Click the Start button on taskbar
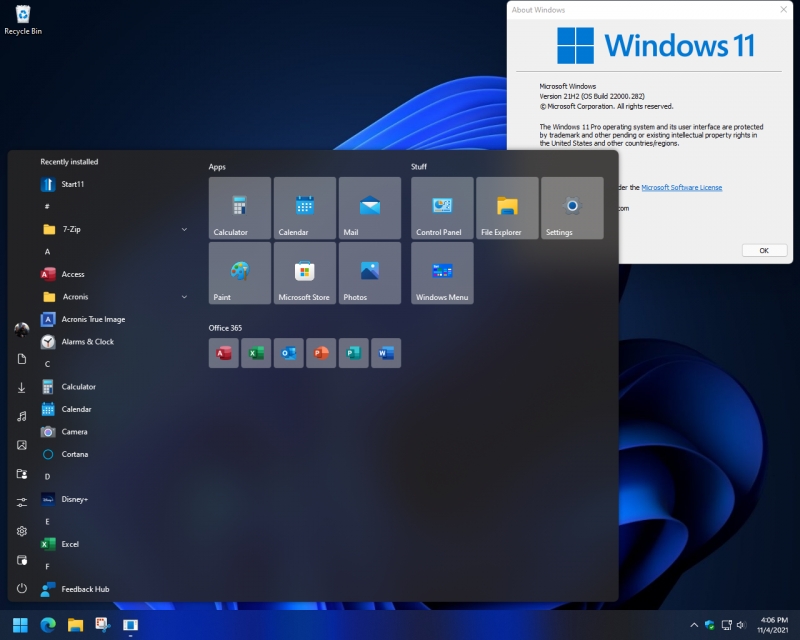The width and height of the screenshot is (800, 640). pos(20,625)
